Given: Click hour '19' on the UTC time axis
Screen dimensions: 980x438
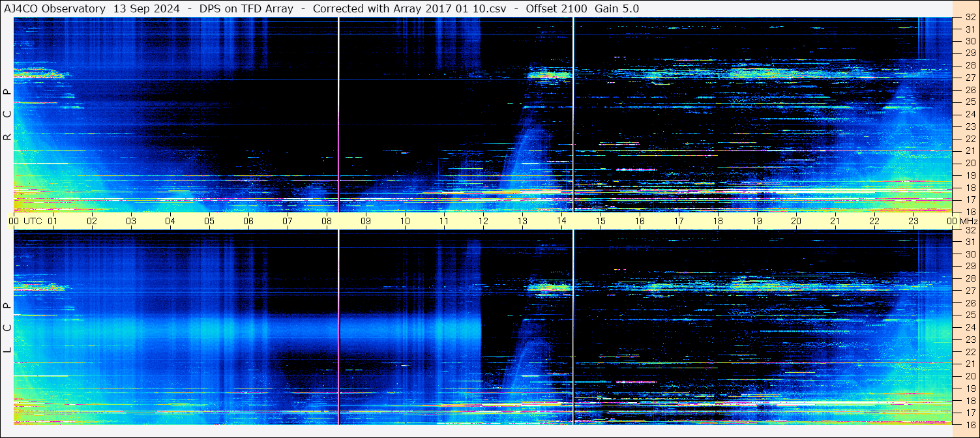Looking at the screenshot, I should point(757,221).
